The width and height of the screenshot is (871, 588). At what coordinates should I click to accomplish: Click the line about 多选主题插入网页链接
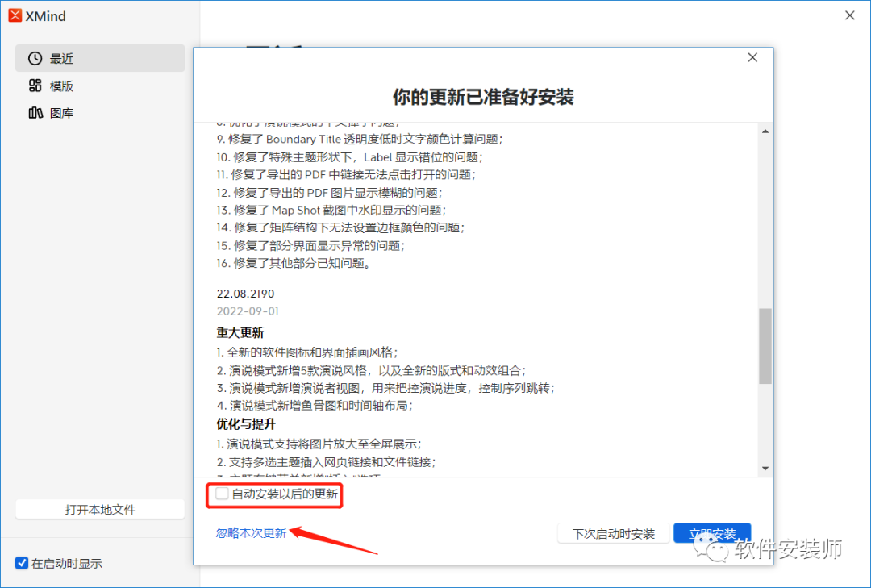pyautogui.click(x=326, y=462)
